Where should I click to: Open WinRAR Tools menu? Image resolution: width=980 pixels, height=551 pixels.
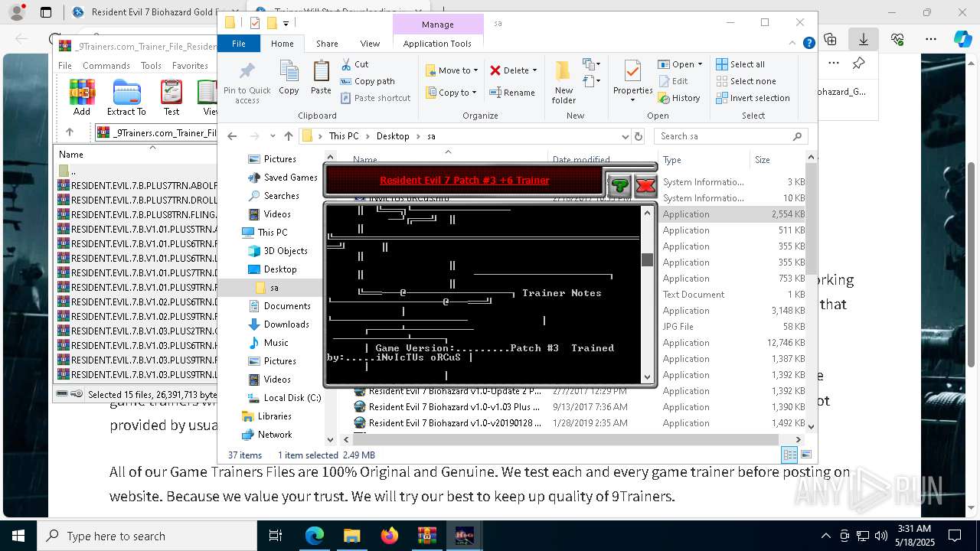pyautogui.click(x=151, y=66)
